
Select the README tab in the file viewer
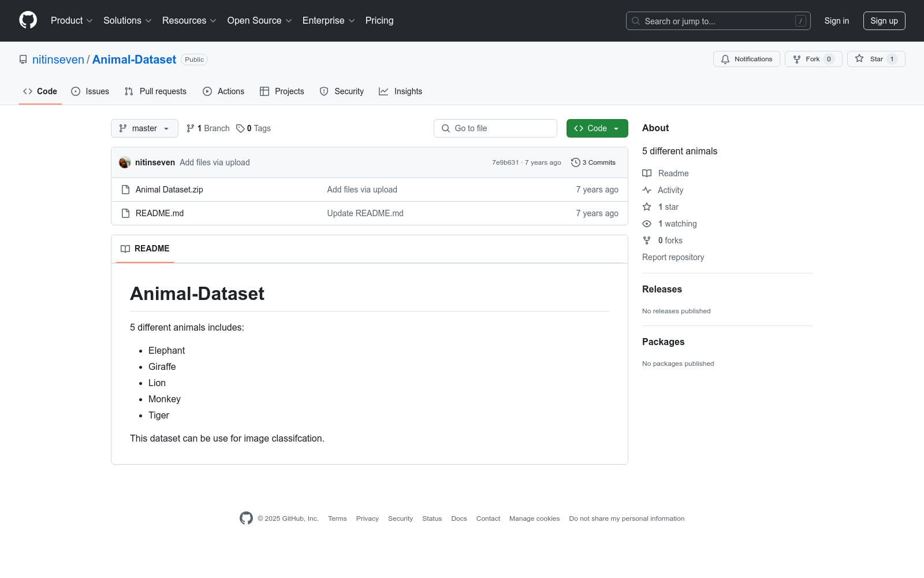[x=145, y=249]
